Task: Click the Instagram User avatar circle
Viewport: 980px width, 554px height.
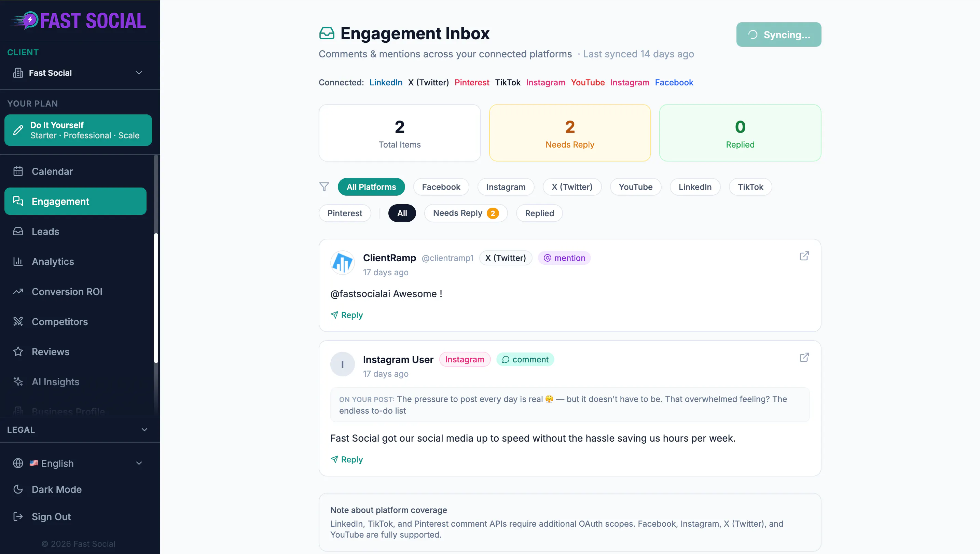Action: point(342,364)
